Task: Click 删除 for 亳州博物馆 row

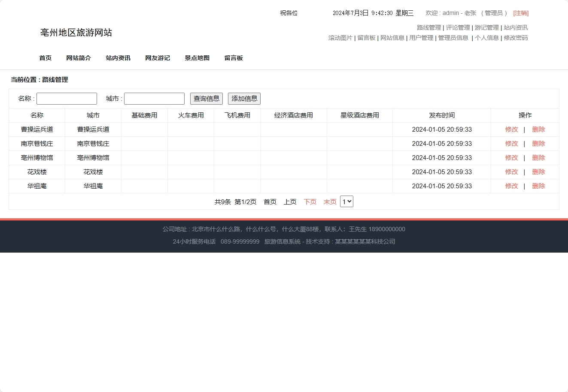Action: point(538,158)
